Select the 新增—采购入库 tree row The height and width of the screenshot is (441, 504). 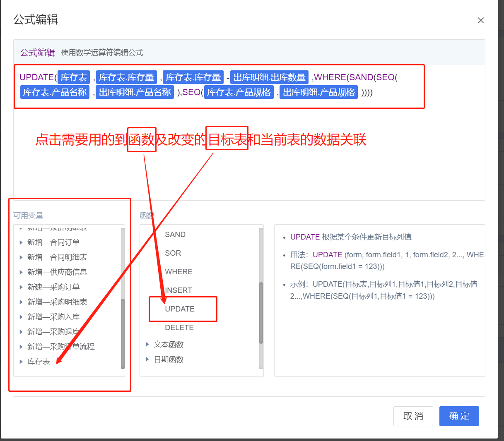coord(53,317)
